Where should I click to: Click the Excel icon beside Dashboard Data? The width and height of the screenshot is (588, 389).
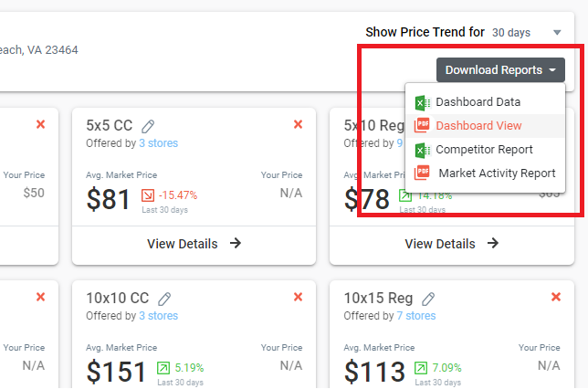tap(422, 103)
